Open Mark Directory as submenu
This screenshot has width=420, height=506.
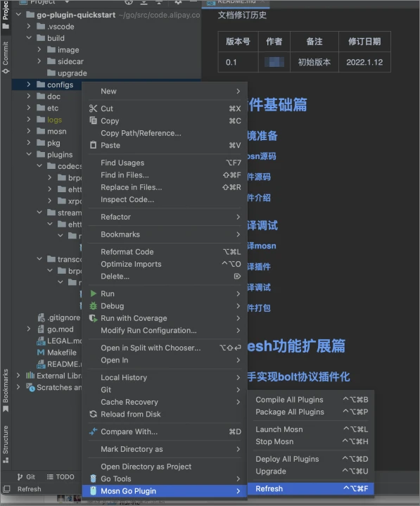coord(165,449)
